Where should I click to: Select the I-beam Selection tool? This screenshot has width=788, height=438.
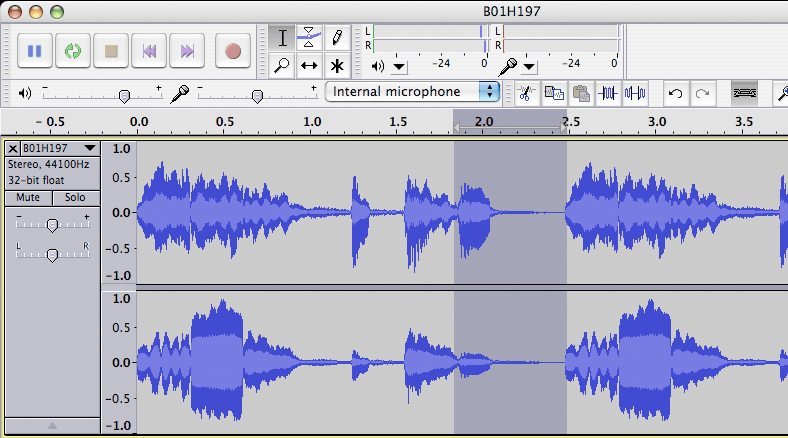point(282,38)
